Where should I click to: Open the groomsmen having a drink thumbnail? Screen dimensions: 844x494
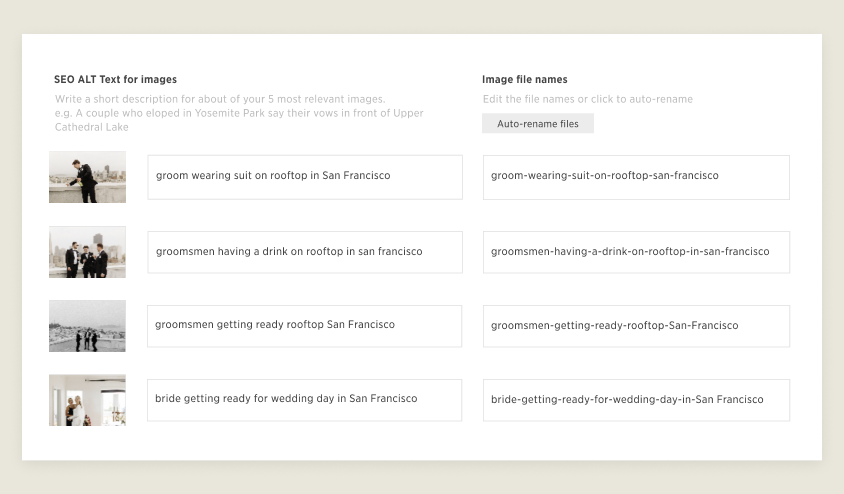point(87,252)
